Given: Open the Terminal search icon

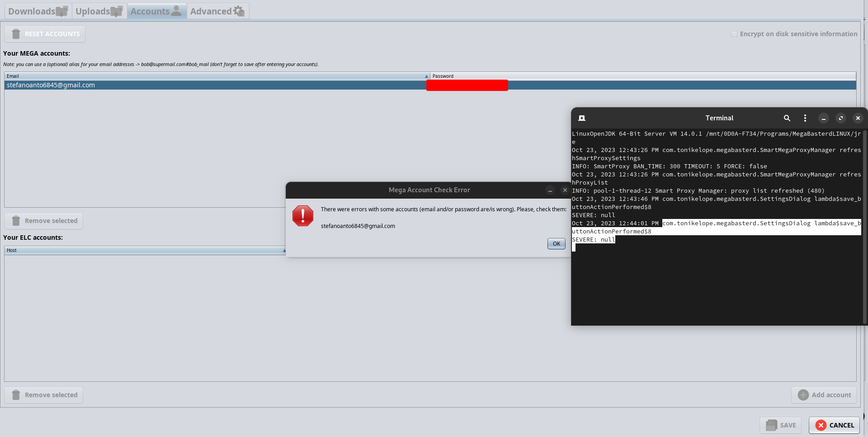Looking at the screenshot, I should click(787, 118).
